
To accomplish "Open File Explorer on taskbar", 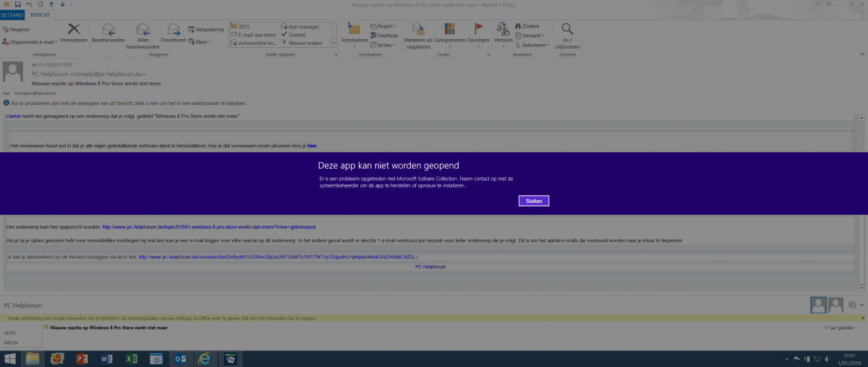I will [x=33, y=358].
